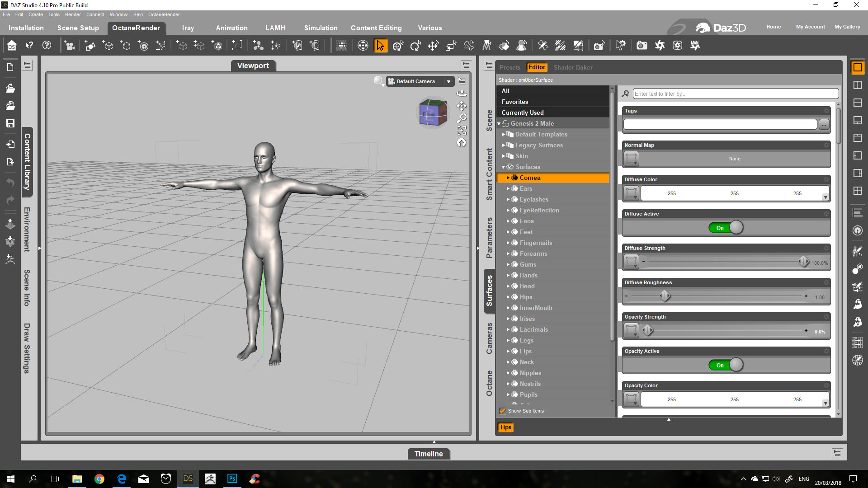The image size is (868, 488).
Task: Click the Tips button
Action: pyautogui.click(x=505, y=427)
